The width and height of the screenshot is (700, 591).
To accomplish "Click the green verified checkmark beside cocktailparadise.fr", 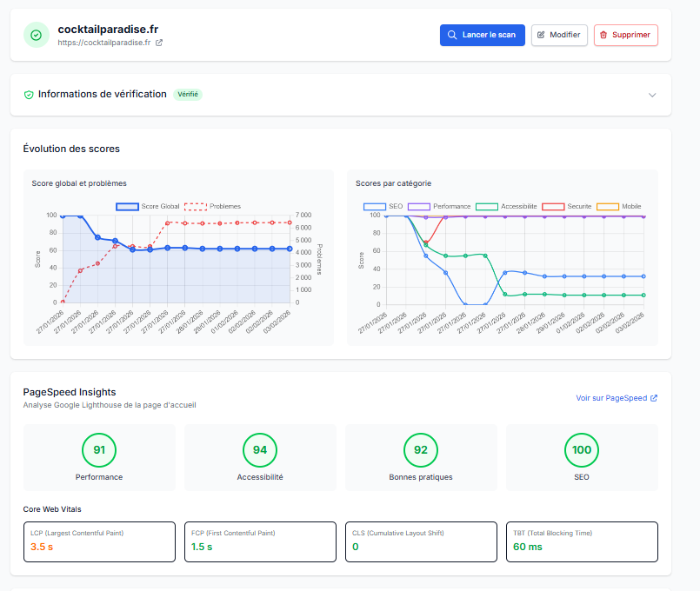I will tap(36, 35).
